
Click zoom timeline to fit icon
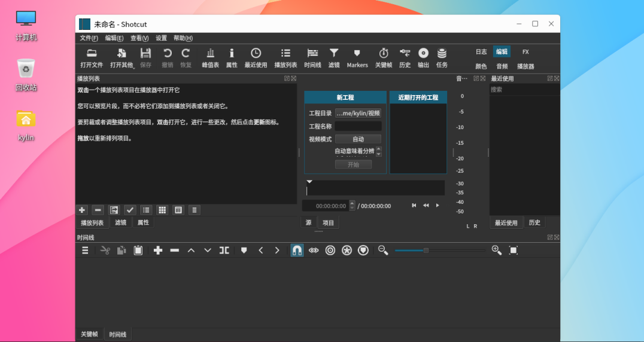click(514, 250)
